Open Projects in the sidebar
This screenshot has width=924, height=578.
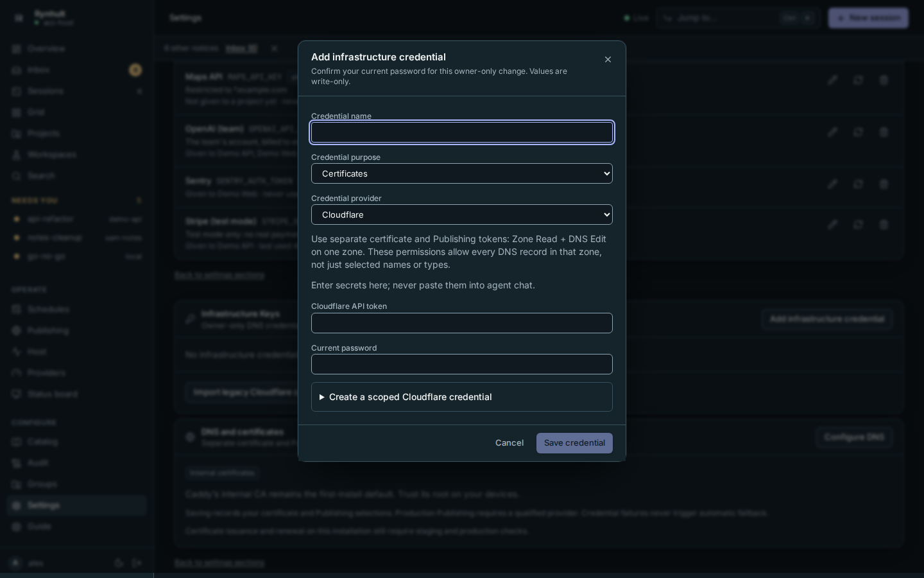77,134
